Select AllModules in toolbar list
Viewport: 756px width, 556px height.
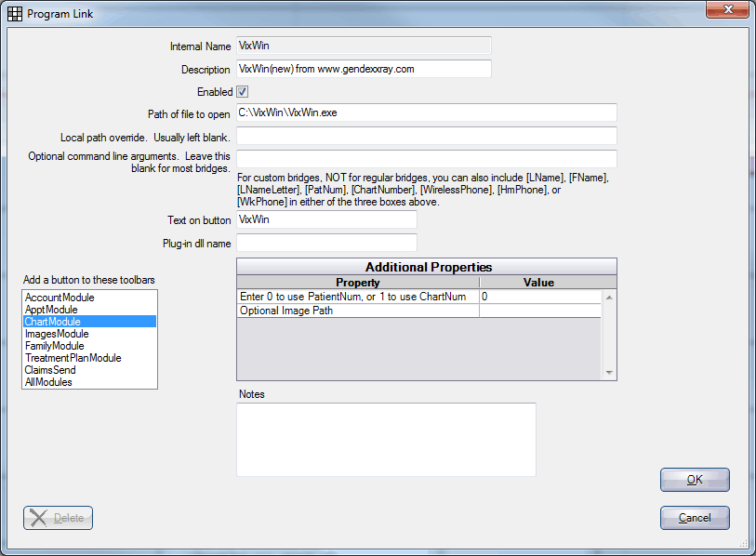[x=89, y=382]
